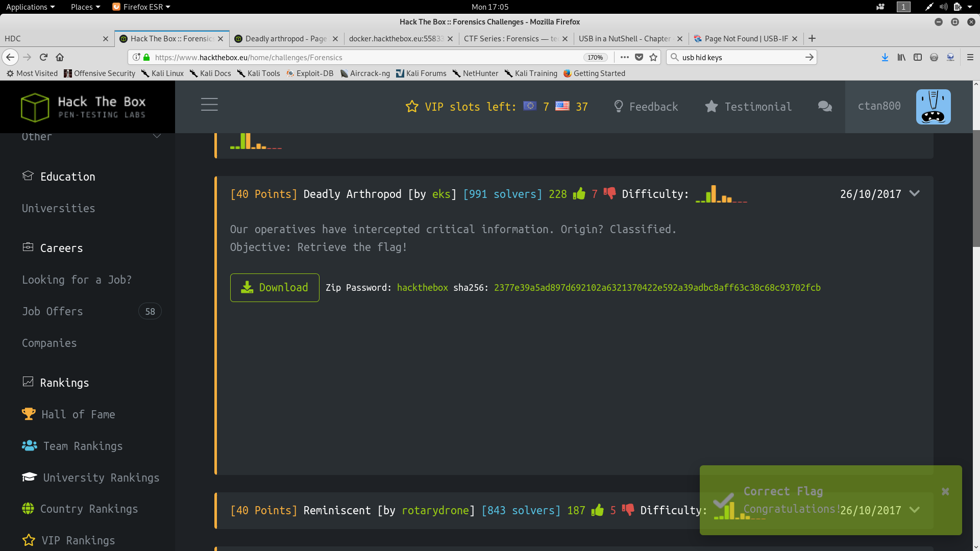The width and height of the screenshot is (980, 551).
Task: Click the ctan800 avatar image
Action: click(x=933, y=107)
